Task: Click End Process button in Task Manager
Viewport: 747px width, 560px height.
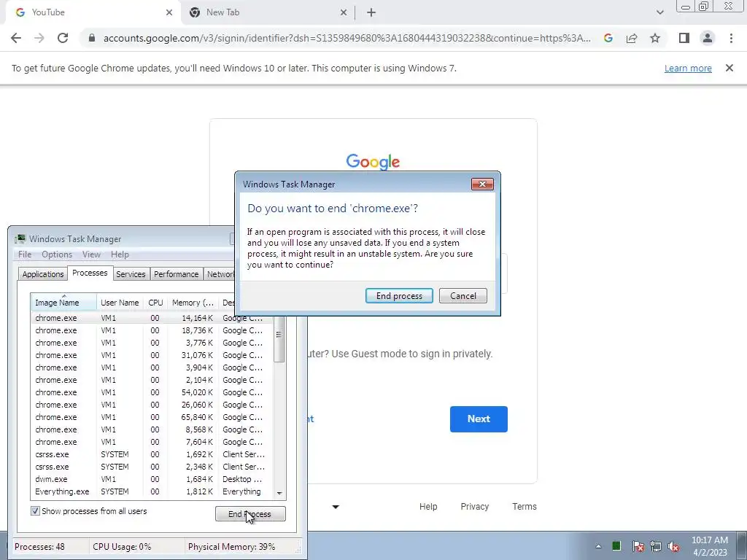Action: 251,514
